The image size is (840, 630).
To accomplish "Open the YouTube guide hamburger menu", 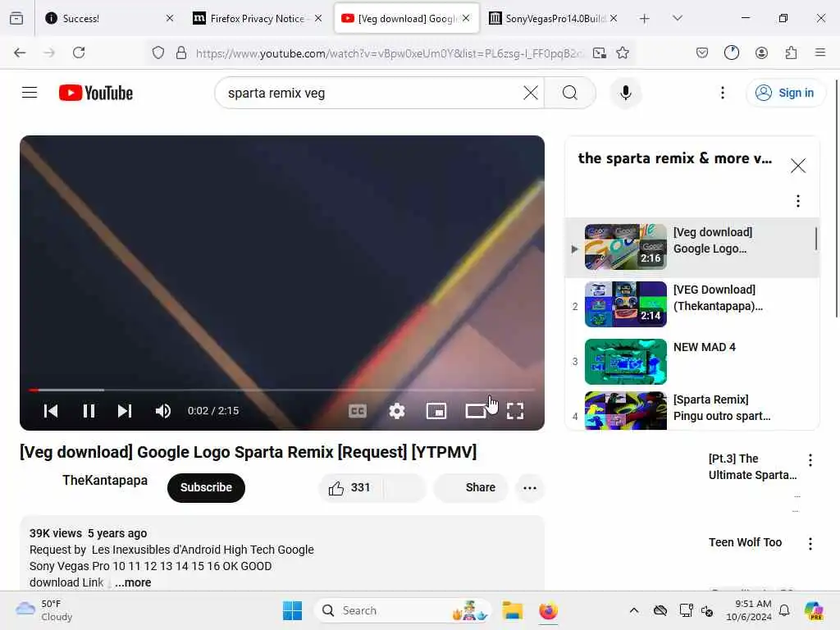I will click(x=30, y=93).
